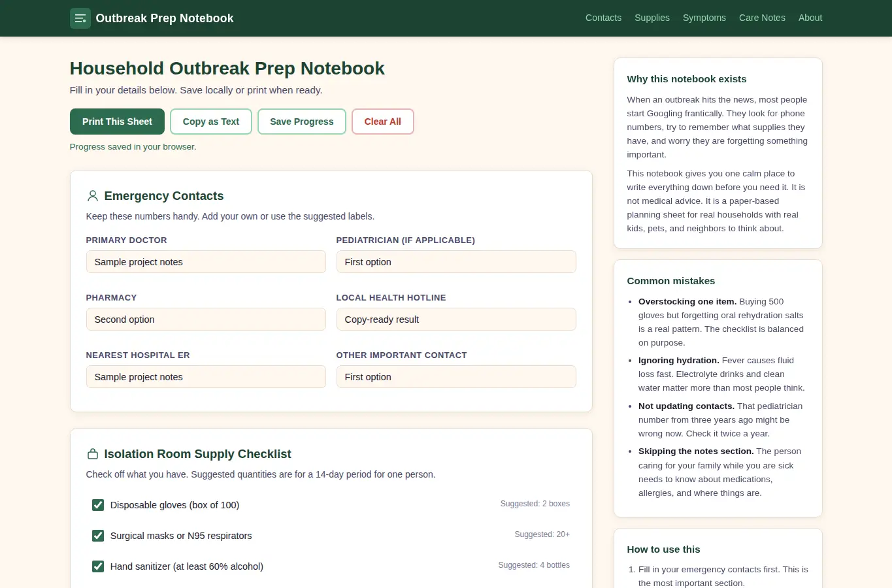Click the 'Not updating contacts.' bullet text

(686, 406)
